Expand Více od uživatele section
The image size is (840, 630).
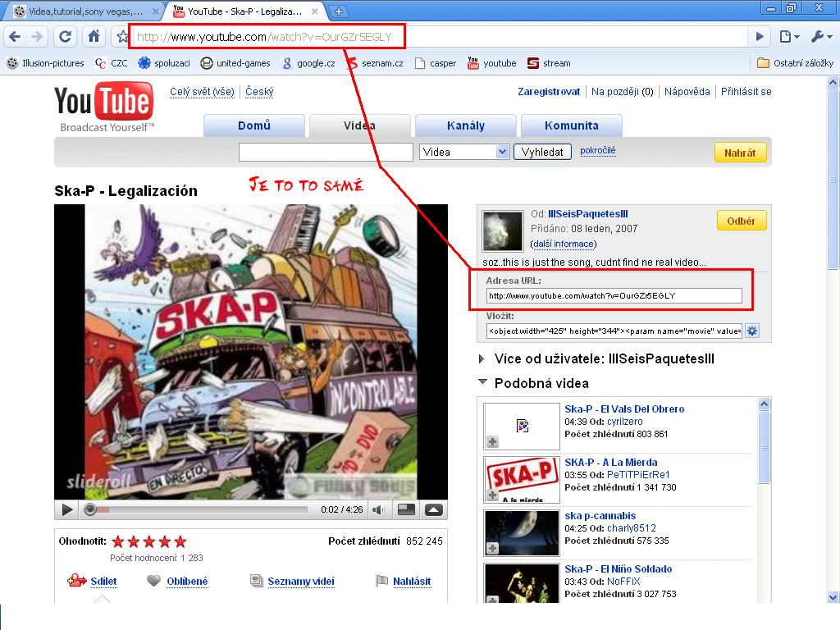click(482, 359)
